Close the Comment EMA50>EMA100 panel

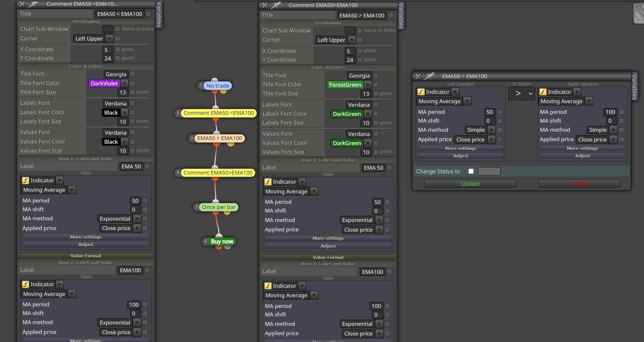[265, 5]
